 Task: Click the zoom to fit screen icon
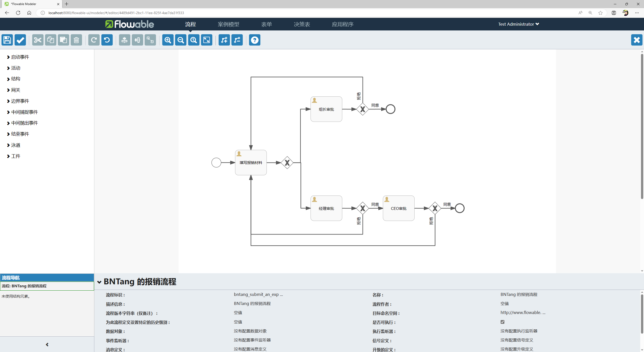click(207, 40)
